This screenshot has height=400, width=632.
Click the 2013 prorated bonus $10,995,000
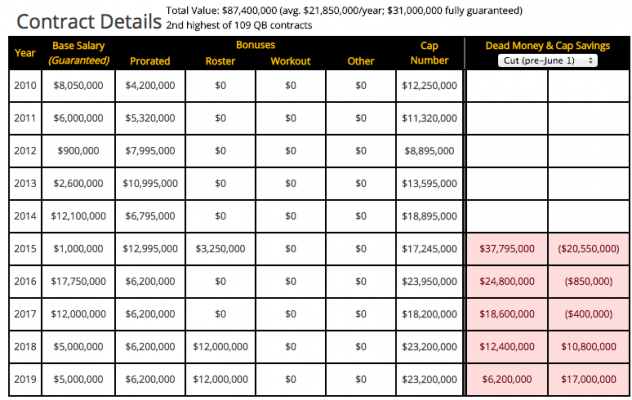coord(150,183)
